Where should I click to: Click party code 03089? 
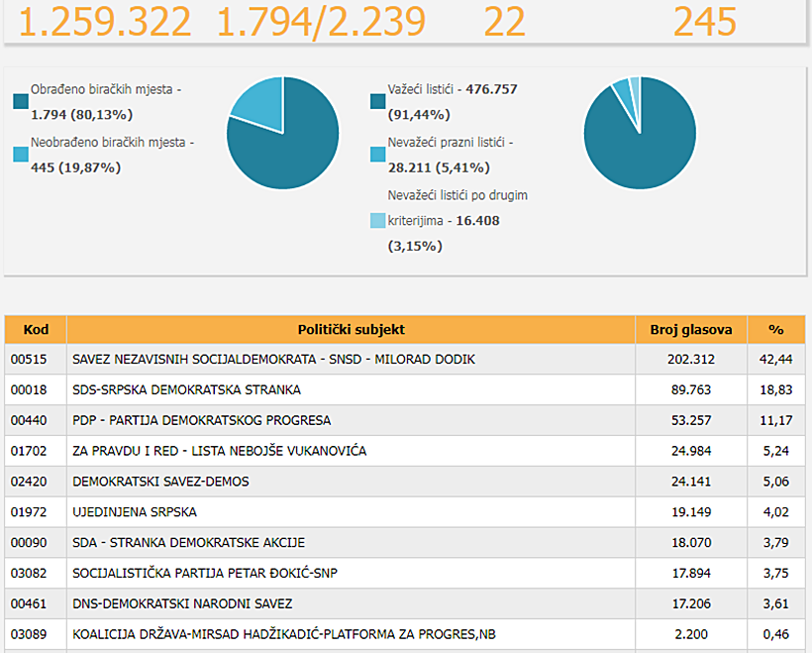[x=29, y=634]
